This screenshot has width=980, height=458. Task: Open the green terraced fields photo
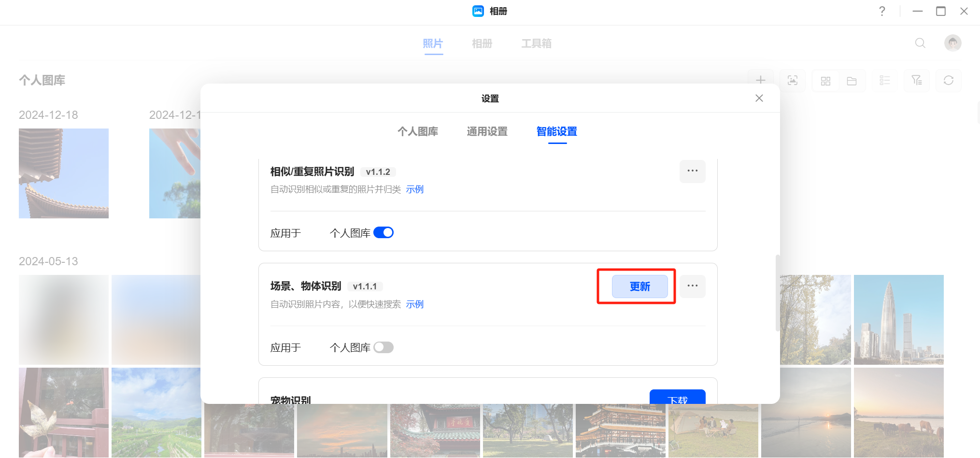(x=156, y=413)
